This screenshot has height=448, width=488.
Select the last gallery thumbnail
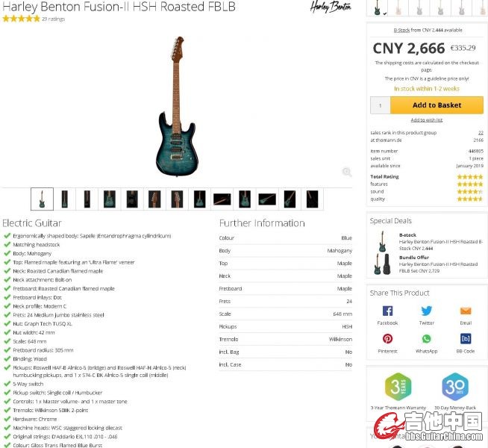point(312,199)
